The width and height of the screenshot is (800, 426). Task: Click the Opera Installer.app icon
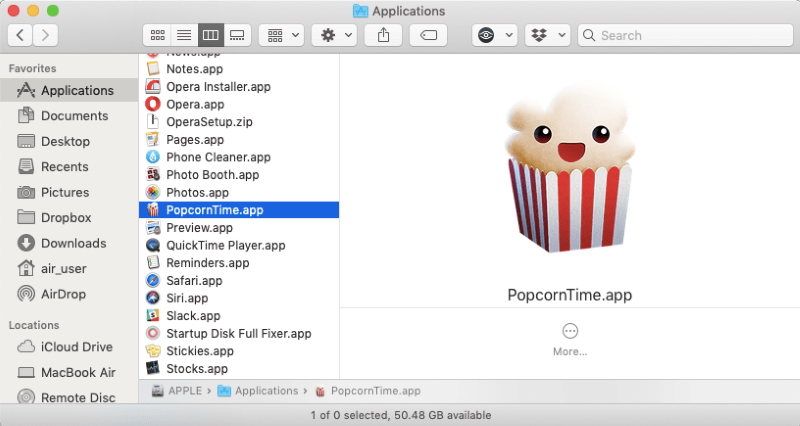153,86
